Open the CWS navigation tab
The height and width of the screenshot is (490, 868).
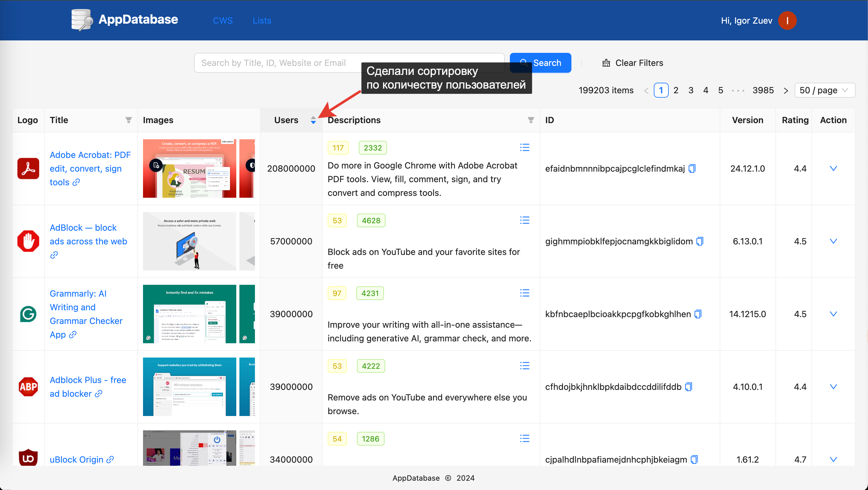pyautogui.click(x=223, y=21)
